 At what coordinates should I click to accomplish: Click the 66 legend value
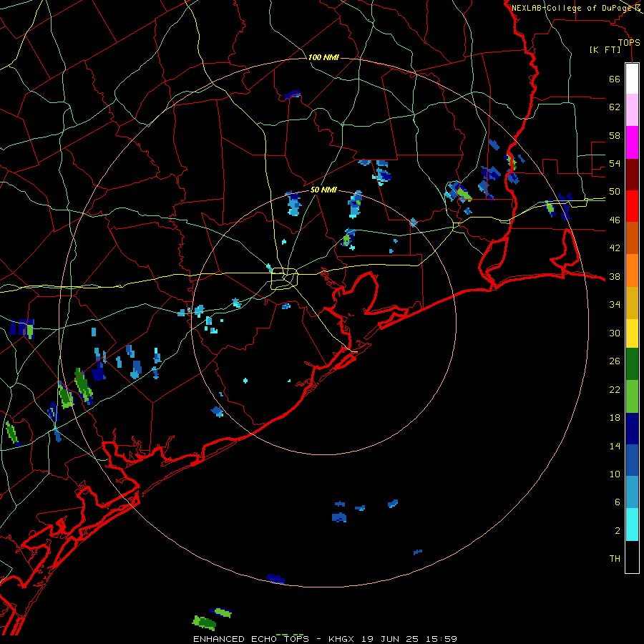click(x=615, y=79)
